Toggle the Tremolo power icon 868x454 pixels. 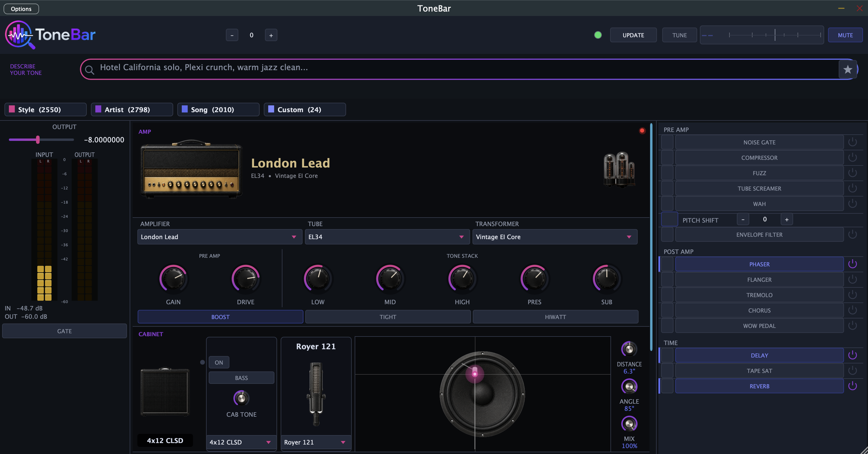click(852, 295)
